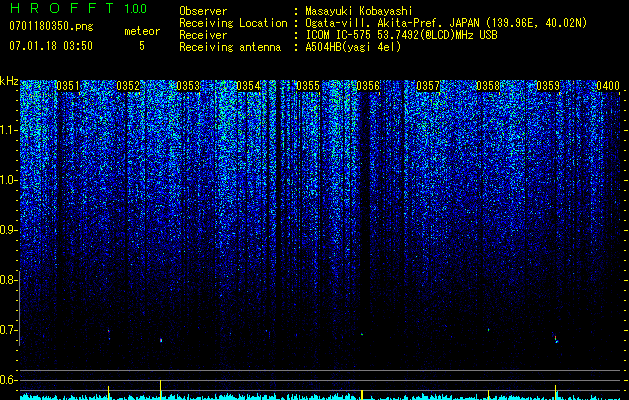
Task: Click the green echo dot just after 0356
Action: 362,334
